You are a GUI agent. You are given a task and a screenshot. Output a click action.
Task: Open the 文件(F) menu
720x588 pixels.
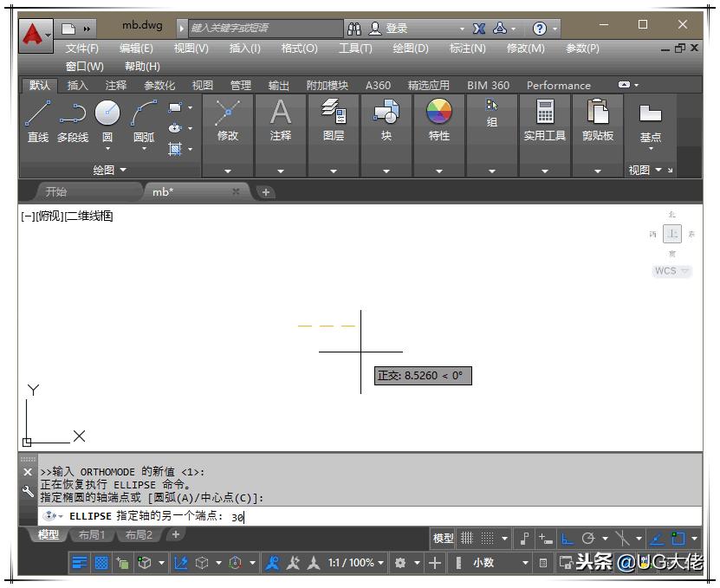tap(81, 48)
